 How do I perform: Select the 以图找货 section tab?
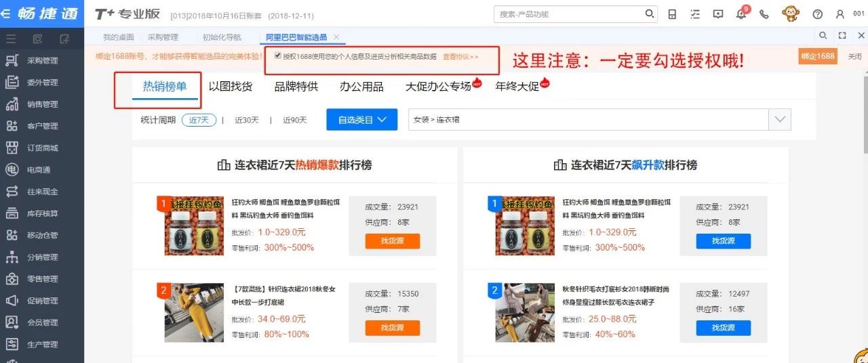tap(231, 86)
